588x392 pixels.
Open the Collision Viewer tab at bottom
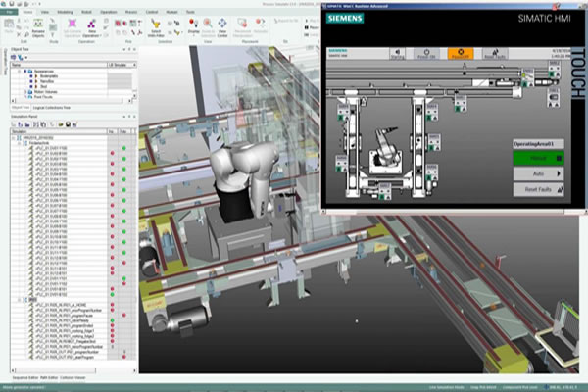[x=73, y=378]
